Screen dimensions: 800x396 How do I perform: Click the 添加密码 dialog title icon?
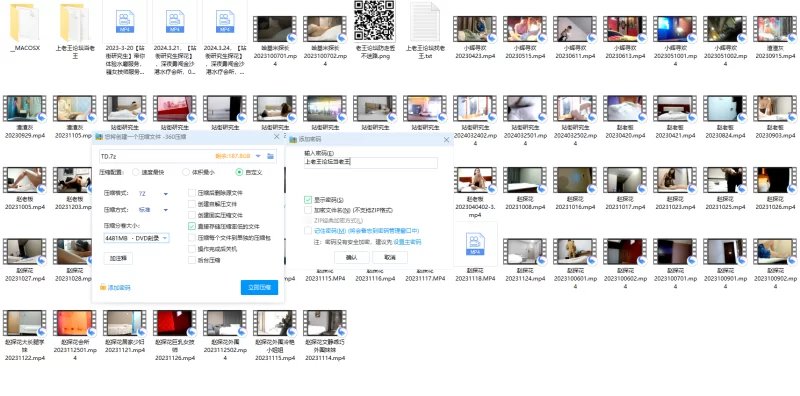coord(293,139)
